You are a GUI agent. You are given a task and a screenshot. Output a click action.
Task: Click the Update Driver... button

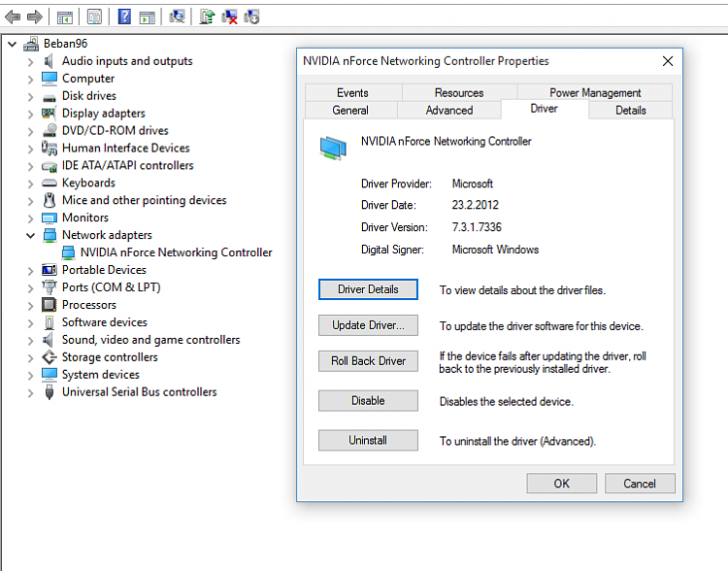tap(368, 325)
